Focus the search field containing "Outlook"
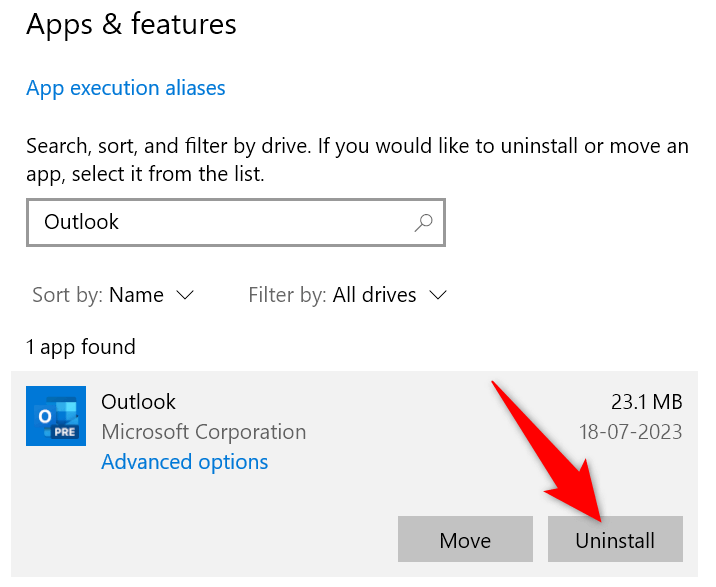 (220, 222)
